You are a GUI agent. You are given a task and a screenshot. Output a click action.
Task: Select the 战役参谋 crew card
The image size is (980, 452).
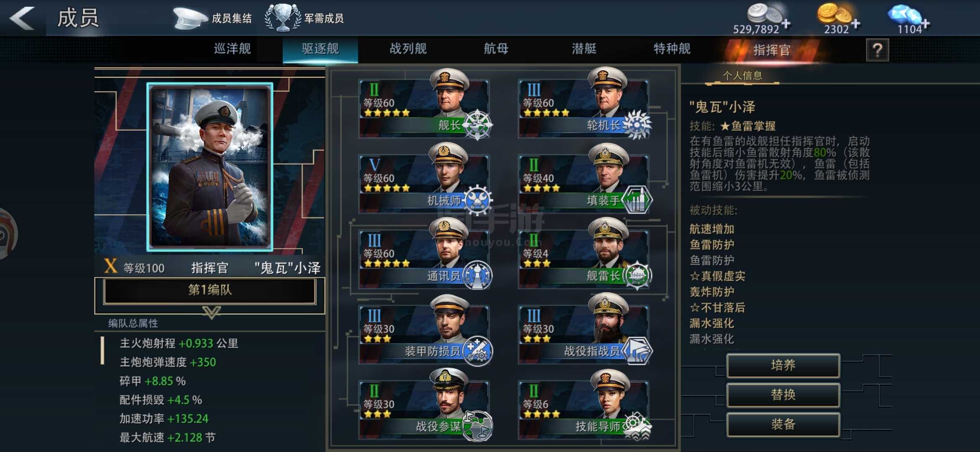(424, 409)
